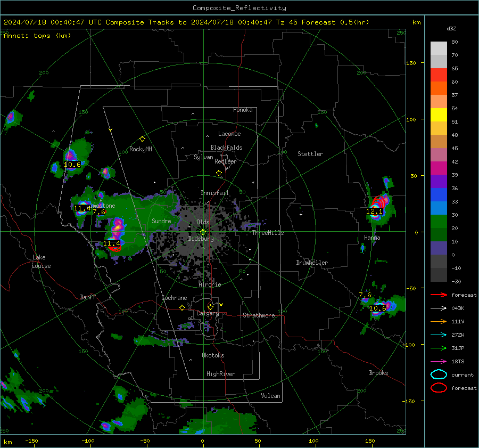Image resolution: width=479 pixels, height=448 pixels.
Task: Click the red forecast arrow in legend
Action: tap(439, 295)
